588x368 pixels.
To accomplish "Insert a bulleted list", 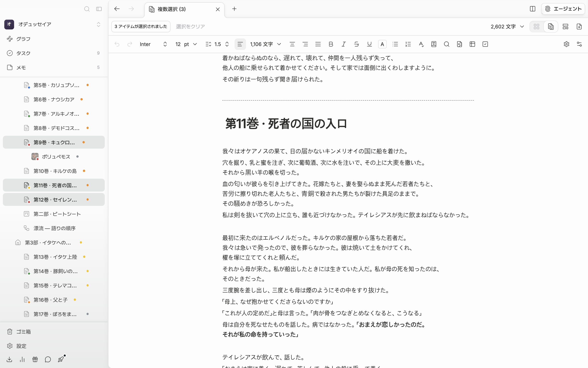I will click(395, 44).
